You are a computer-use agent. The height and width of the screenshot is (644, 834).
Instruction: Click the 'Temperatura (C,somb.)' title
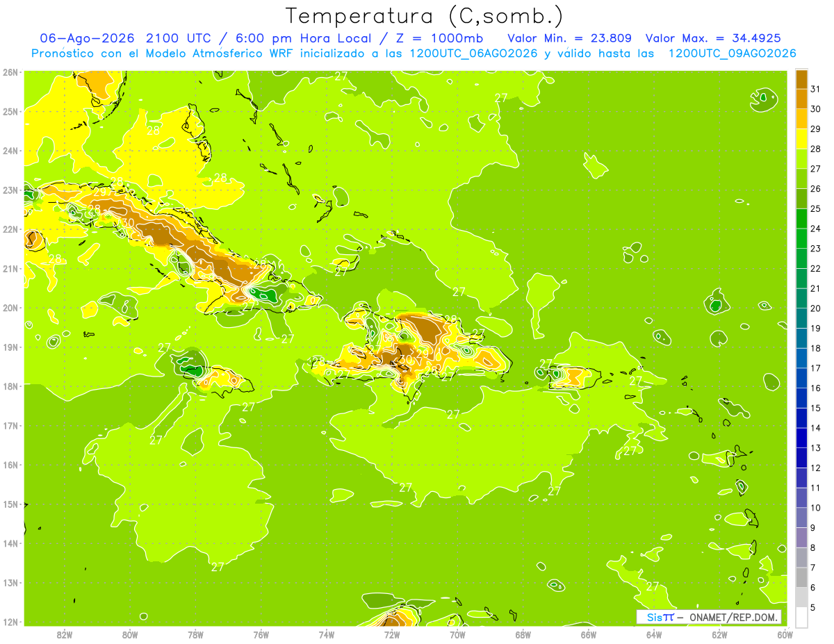pos(425,16)
